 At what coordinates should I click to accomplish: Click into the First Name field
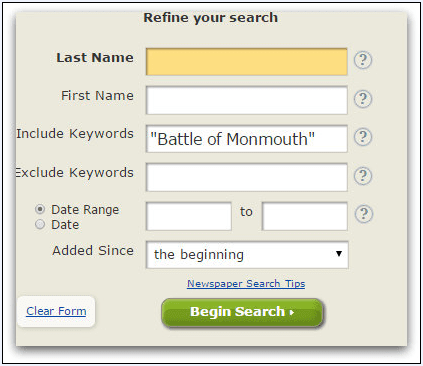point(247,100)
